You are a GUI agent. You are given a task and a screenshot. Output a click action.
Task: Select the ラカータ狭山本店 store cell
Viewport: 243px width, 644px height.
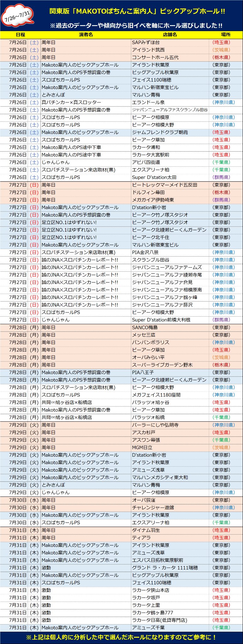(170, 590)
